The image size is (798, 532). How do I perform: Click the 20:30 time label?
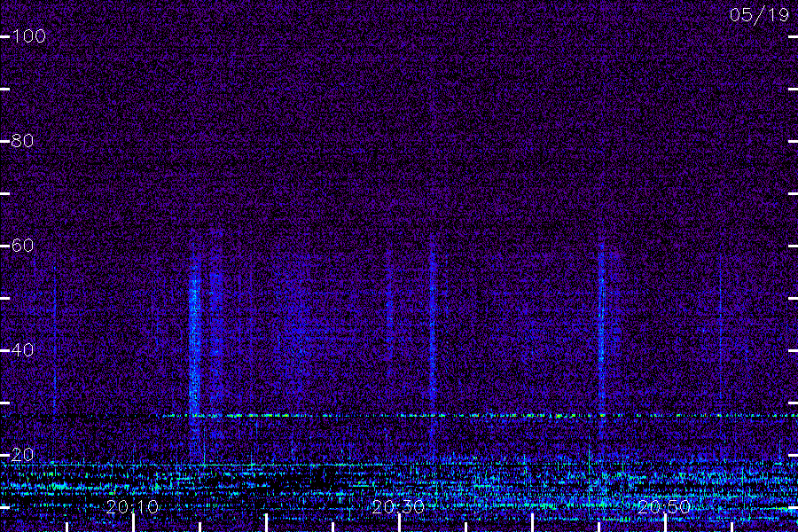398,507
